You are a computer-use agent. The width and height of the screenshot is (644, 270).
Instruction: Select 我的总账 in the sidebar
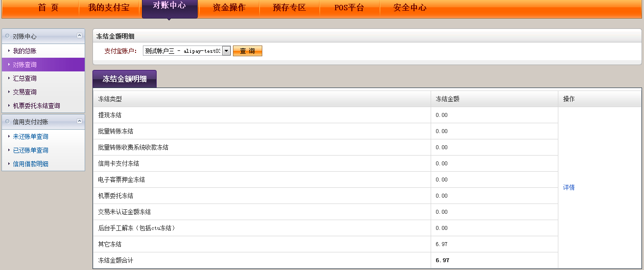[x=24, y=51]
